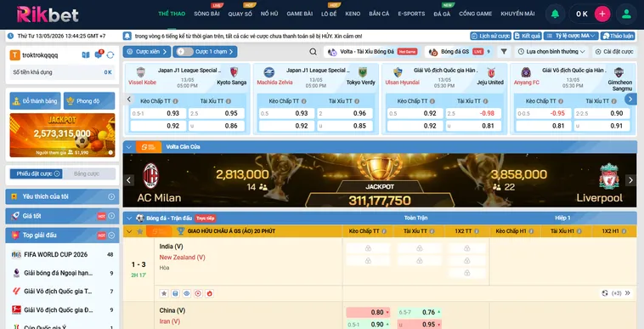Click the pink plus deposit button
Image resolution: width=644 pixels, height=329 pixels.
click(x=602, y=14)
